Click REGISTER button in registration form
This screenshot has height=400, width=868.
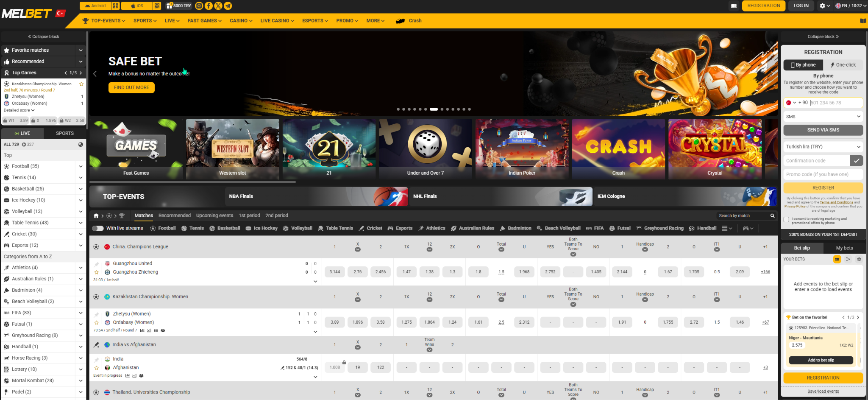pyautogui.click(x=823, y=188)
